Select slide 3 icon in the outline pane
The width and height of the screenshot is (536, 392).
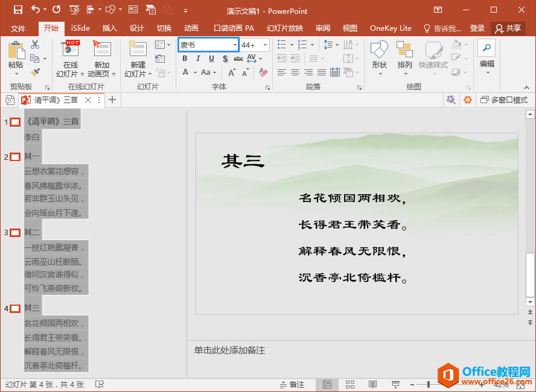click(x=15, y=233)
